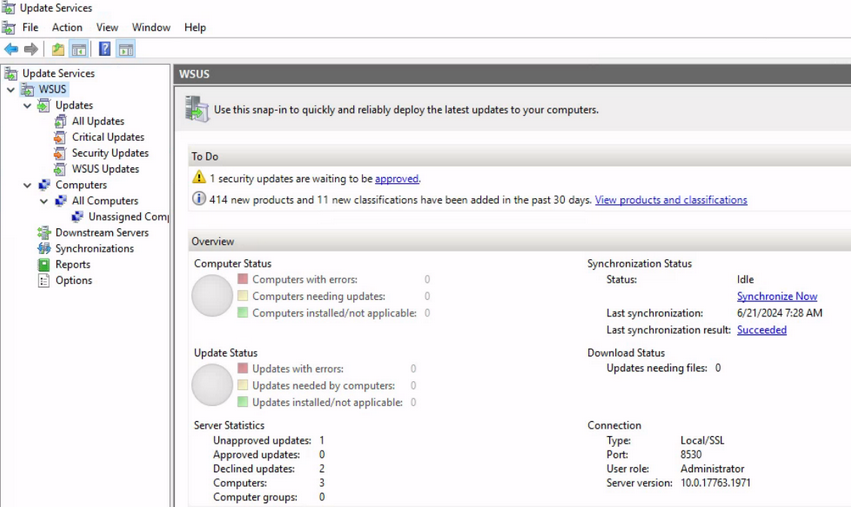This screenshot has height=507, width=851.
Task: Open the Action menu
Action: [x=67, y=27]
